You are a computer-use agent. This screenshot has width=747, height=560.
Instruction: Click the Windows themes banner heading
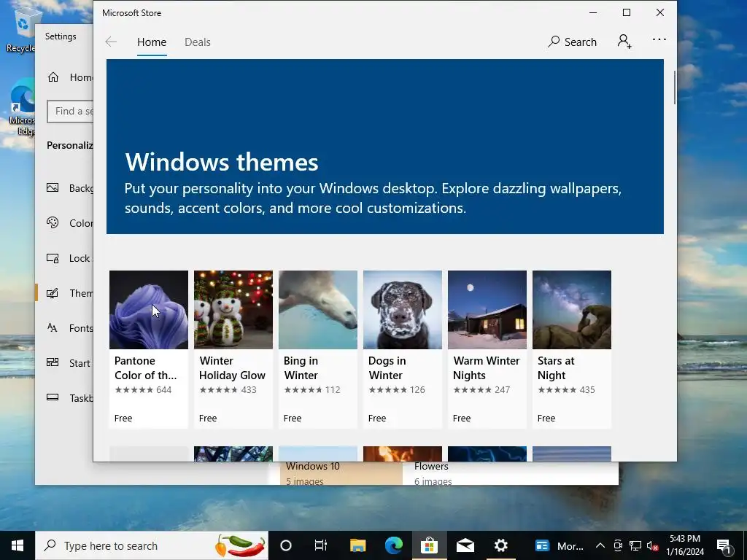pos(222,162)
